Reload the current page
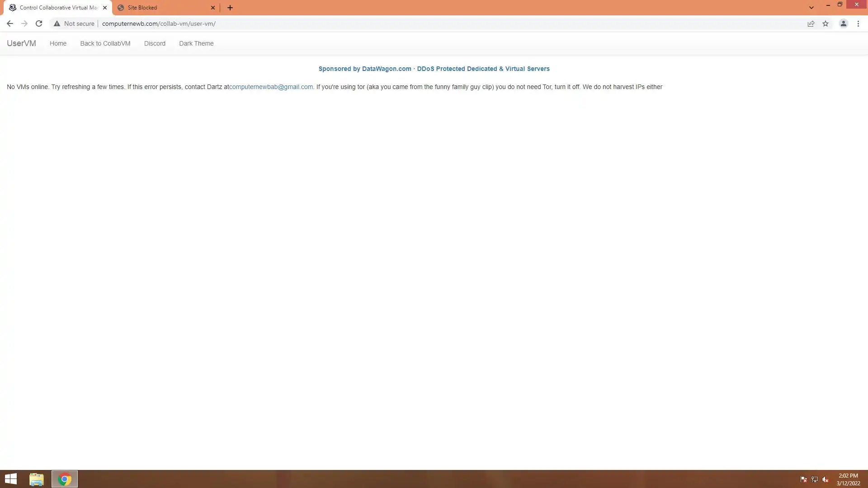 coord(39,23)
